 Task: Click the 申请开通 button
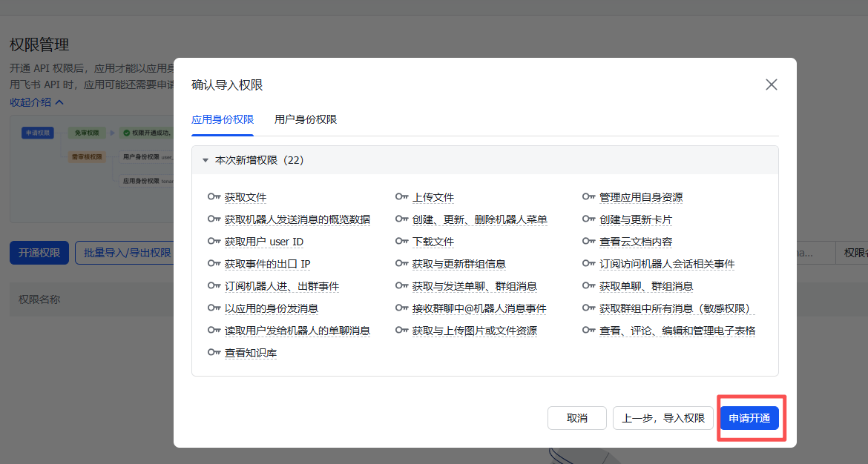(x=750, y=417)
